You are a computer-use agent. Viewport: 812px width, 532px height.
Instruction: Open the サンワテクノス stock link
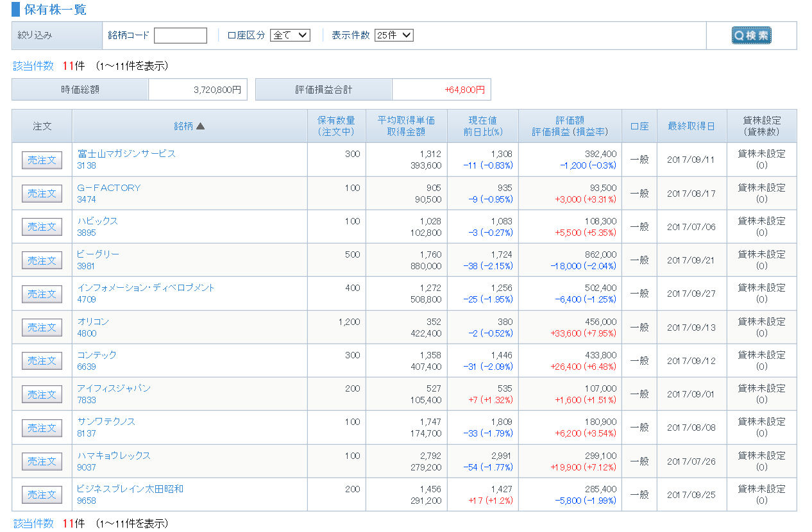106,422
